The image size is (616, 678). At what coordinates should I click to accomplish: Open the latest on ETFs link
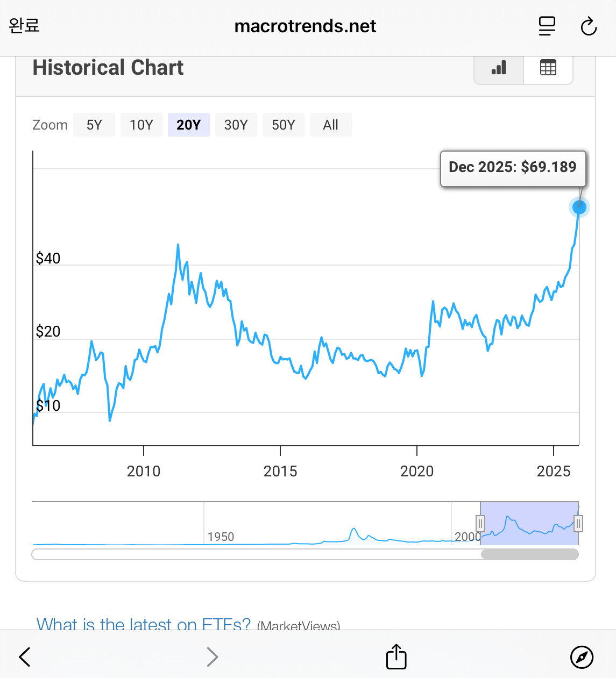(x=144, y=624)
